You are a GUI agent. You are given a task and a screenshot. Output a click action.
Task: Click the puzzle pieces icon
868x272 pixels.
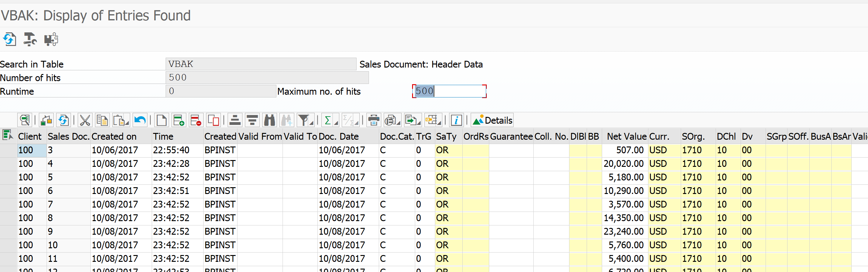51,39
